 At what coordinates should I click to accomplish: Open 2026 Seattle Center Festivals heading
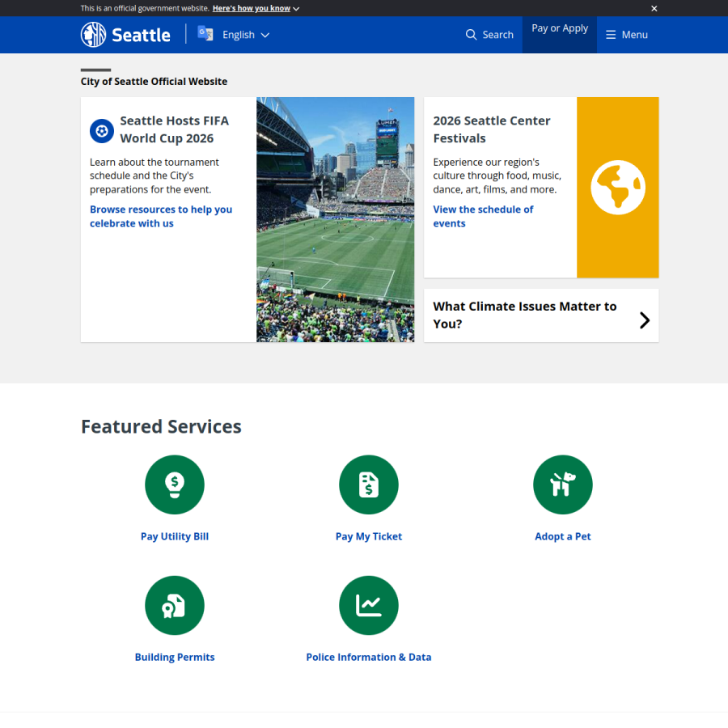492,129
